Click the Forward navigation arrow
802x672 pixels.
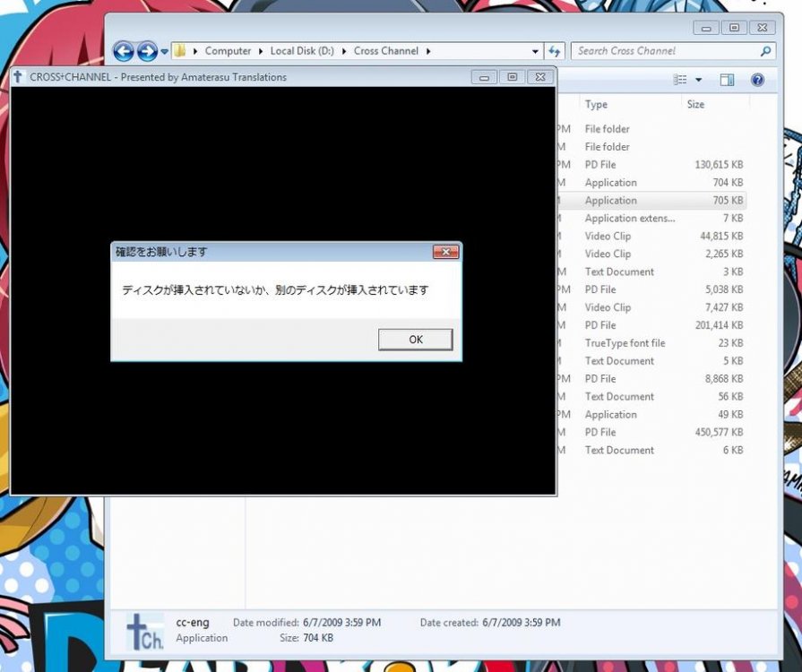point(146,51)
